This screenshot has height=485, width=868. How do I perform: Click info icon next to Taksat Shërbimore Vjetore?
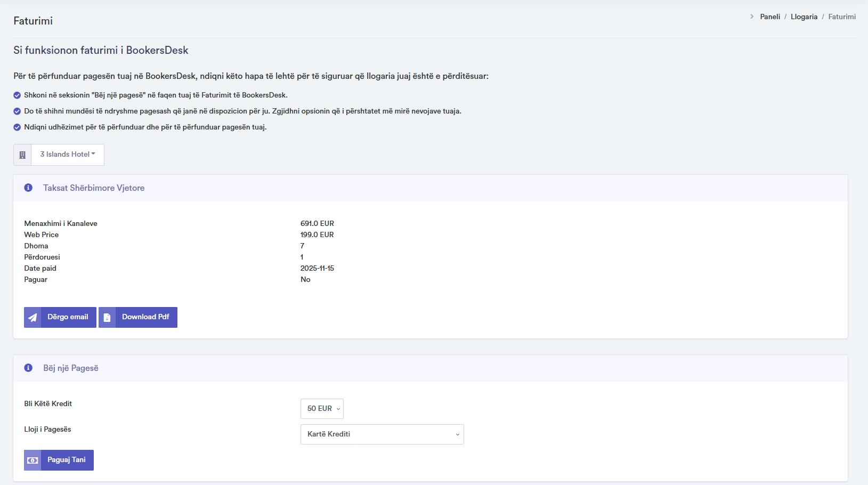point(29,188)
